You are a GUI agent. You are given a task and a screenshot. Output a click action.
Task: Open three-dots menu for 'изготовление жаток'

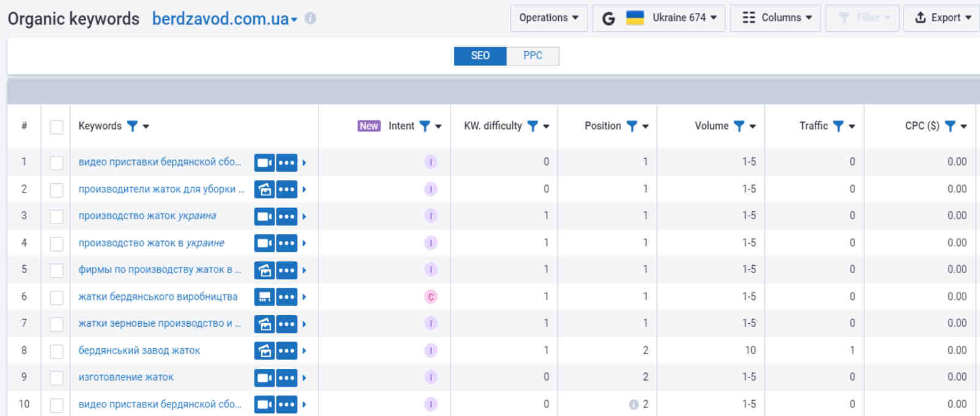tap(287, 378)
